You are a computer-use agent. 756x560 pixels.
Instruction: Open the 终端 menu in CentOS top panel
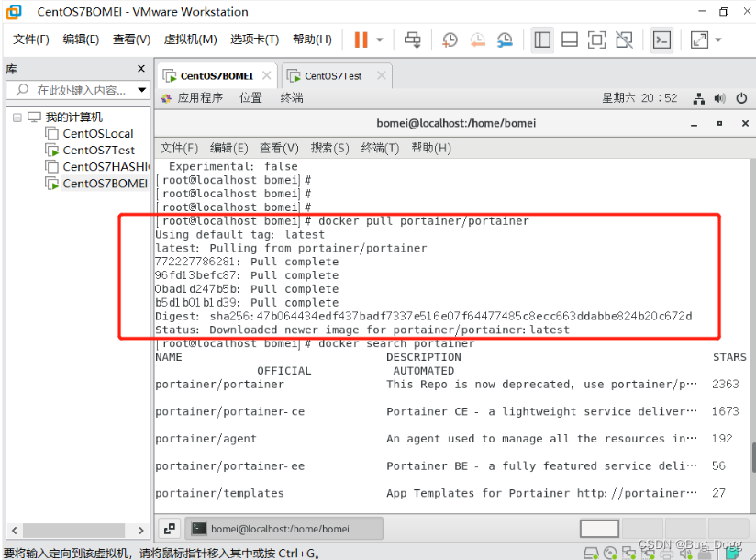(x=292, y=98)
